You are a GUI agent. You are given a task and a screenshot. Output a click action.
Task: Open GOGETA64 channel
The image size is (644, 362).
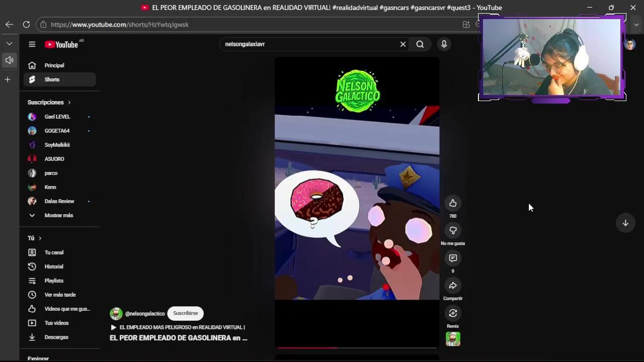59,131
